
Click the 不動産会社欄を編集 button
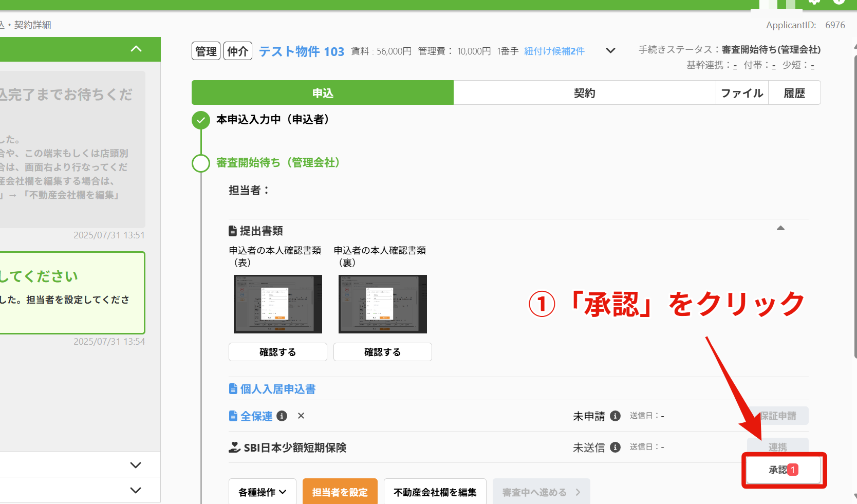[x=435, y=492]
